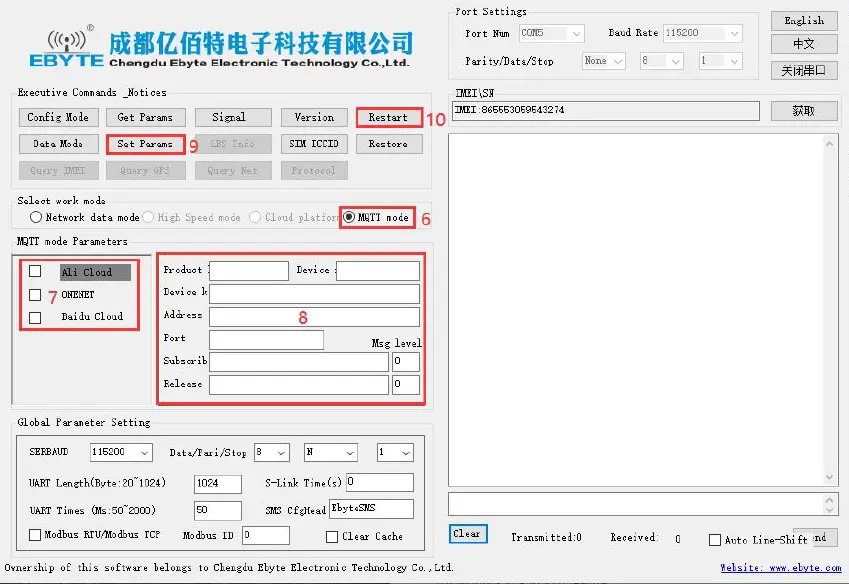This screenshot has height=584, width=849.
Task: Click the Get Params button
Action: point(145,117)
